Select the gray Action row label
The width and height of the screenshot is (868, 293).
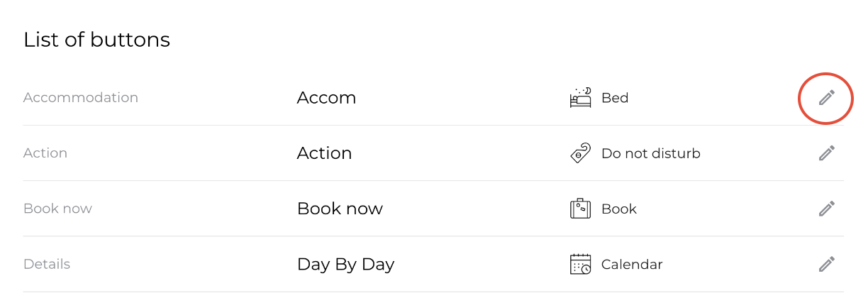(45, 153)
